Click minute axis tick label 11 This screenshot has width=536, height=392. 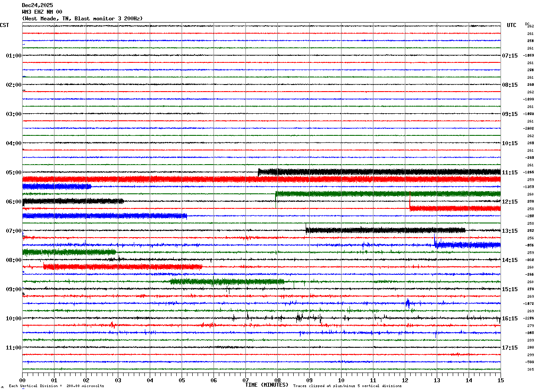click(373, 380)
